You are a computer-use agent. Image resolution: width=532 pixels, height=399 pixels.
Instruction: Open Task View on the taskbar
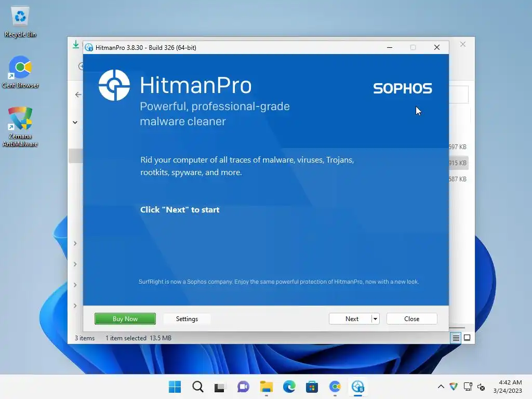tap(220, 387)
